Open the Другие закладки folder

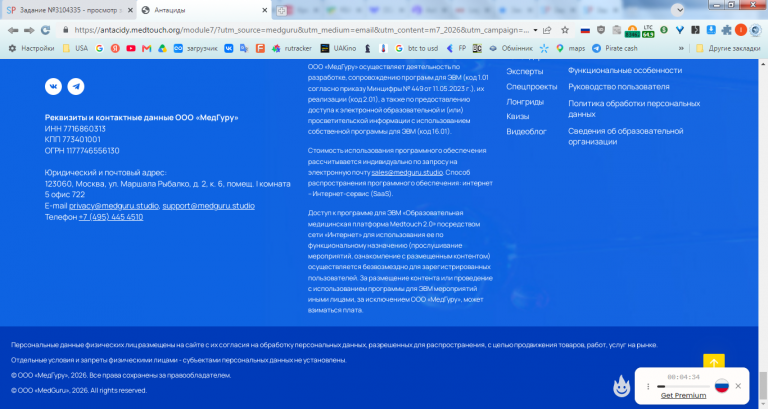pos(728,48)
